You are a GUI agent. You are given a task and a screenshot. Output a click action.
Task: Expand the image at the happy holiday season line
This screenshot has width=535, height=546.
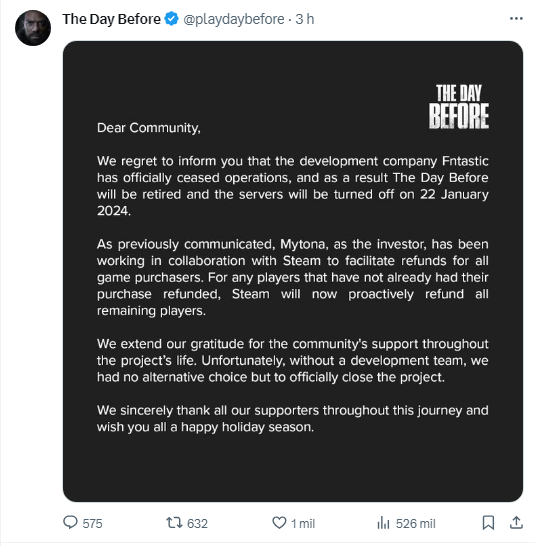pyautogui.click(x=206, y=427)
